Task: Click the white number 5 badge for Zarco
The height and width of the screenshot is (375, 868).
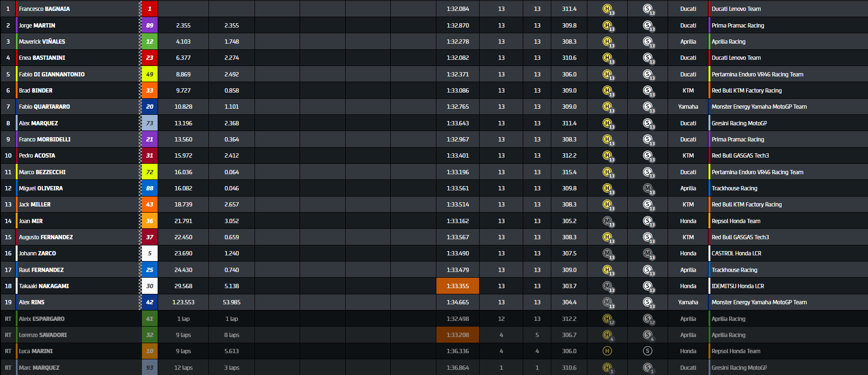Action: [x=150, y=253]
